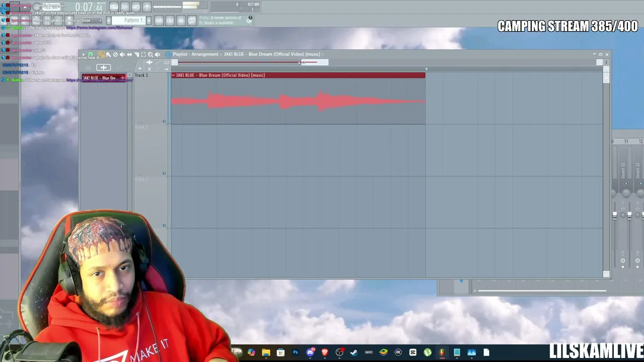This screenshot has height=362, width=644.
Task: Open the Playlist - Arrangement breadcrumb menu
Action: tap(195, 54)
